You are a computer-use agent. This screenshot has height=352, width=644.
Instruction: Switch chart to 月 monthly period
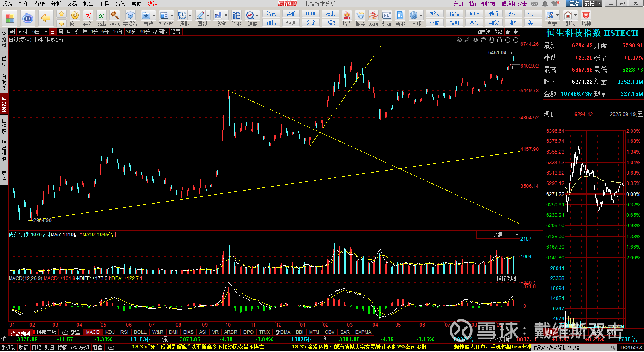[x=68, y=32]
